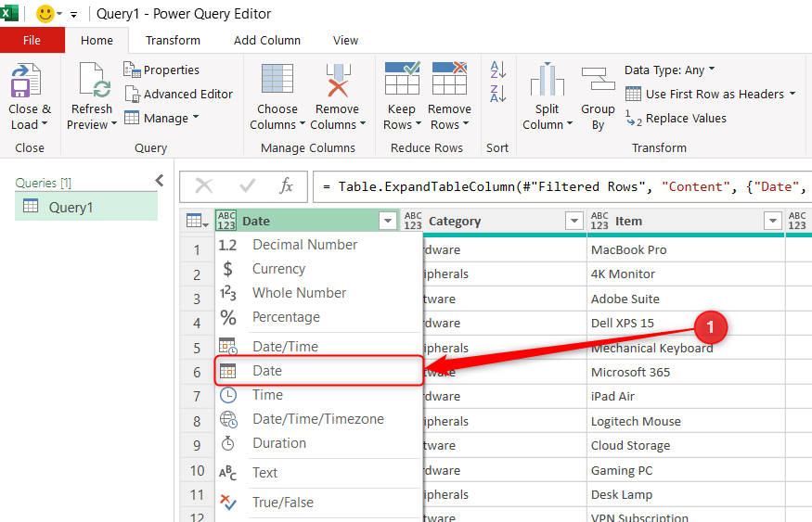Click the Group By icon

[598, 79]
